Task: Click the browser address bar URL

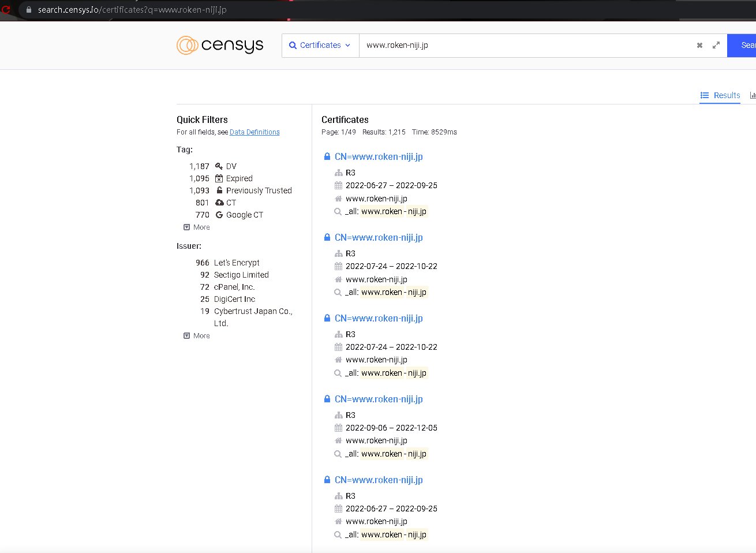Action: pos(132,10)
